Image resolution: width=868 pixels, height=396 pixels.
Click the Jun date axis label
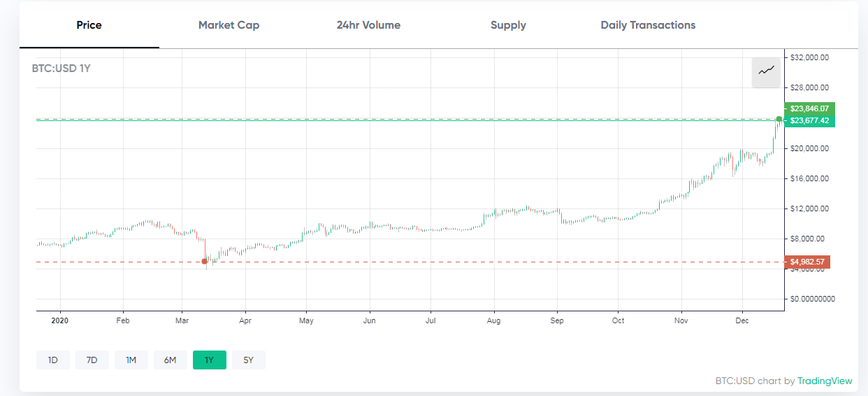[370, 320]
